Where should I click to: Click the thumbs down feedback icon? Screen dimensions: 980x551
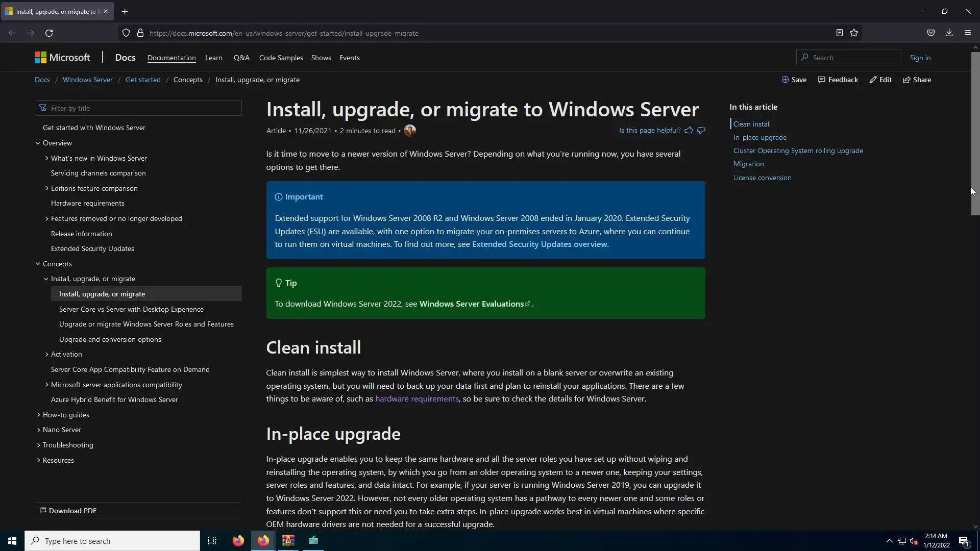[x=701, y=130]
